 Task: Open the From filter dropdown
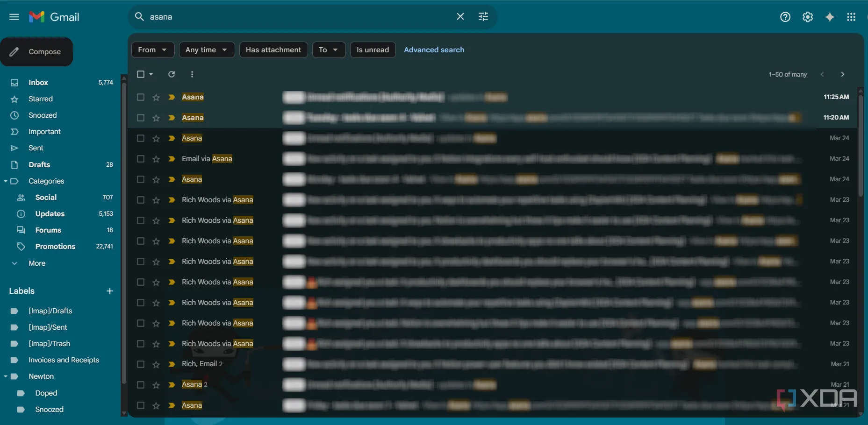153,50
